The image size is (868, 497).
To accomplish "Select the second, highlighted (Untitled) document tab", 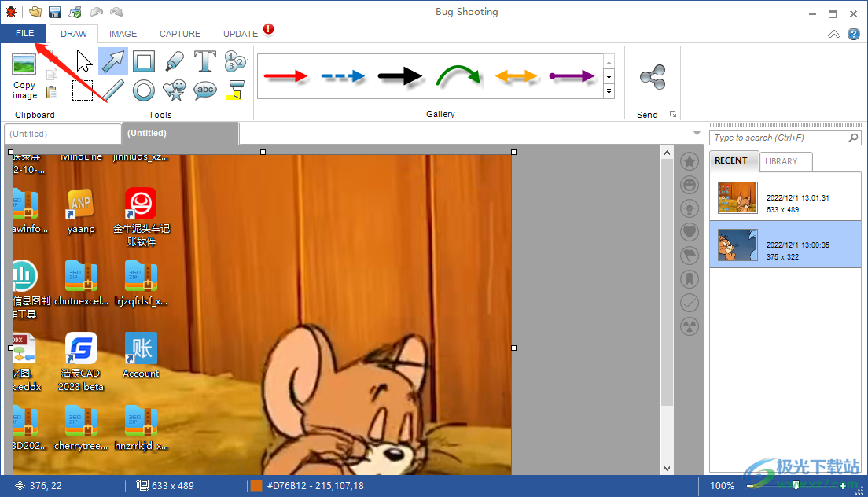I will coord(181,134).
